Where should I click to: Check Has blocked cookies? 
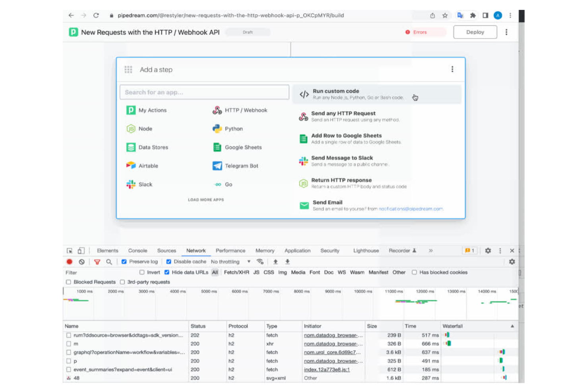point(414,272)
